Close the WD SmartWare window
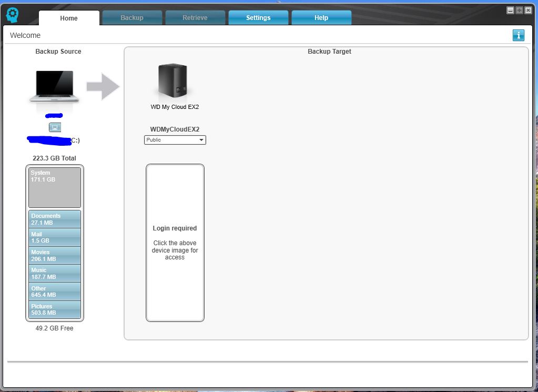 [529, 11]
